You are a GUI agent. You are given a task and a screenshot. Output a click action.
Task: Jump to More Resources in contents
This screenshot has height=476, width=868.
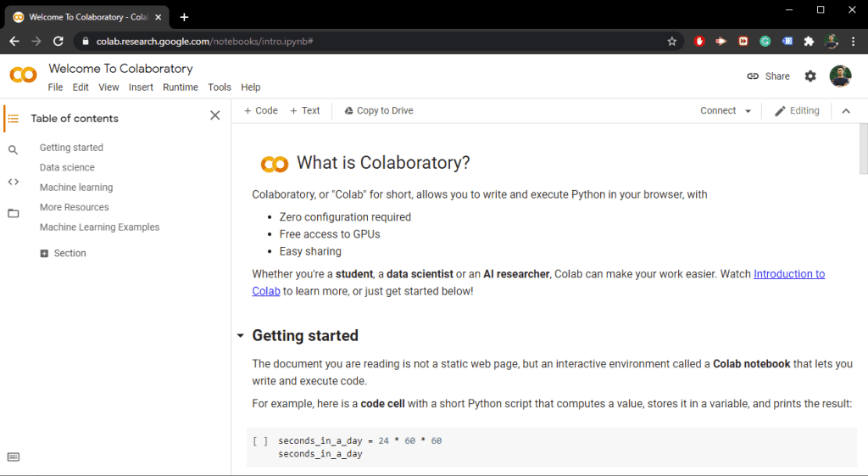[75, 207]
